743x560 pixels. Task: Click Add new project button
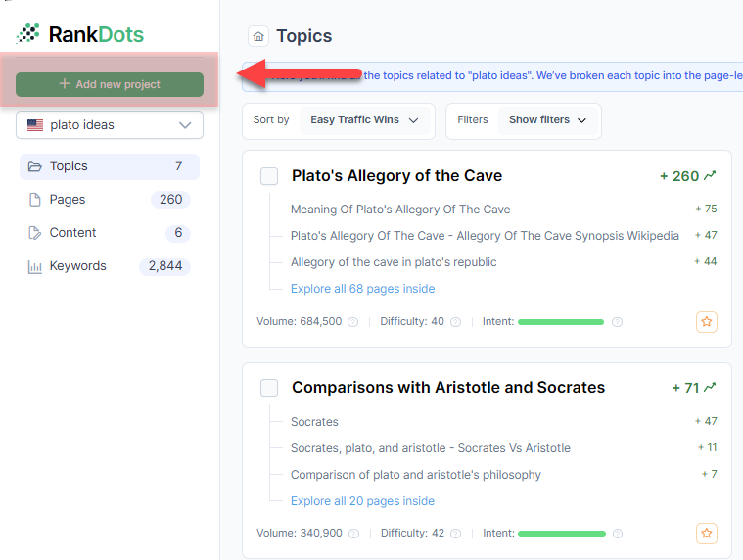coord(110,84)
